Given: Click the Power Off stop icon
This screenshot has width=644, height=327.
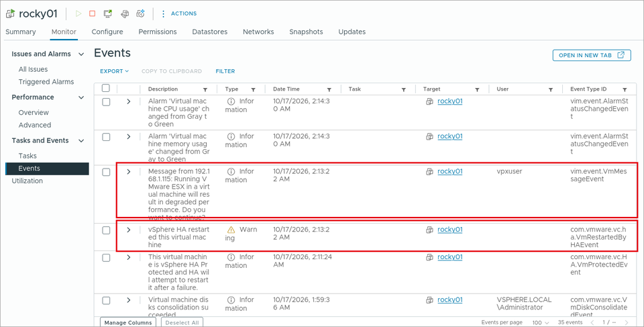Looking at the screenshot, I should [93, 13].
